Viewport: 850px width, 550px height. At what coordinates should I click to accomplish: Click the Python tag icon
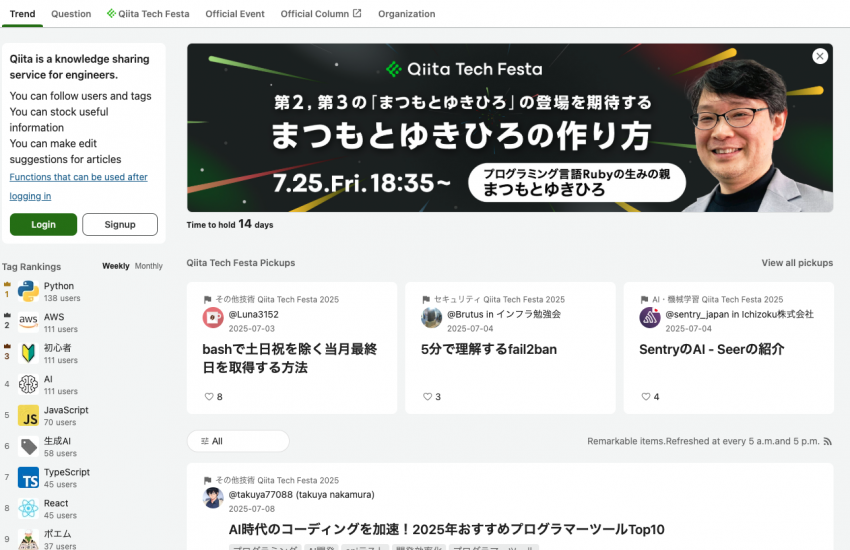tap(28, 291)
